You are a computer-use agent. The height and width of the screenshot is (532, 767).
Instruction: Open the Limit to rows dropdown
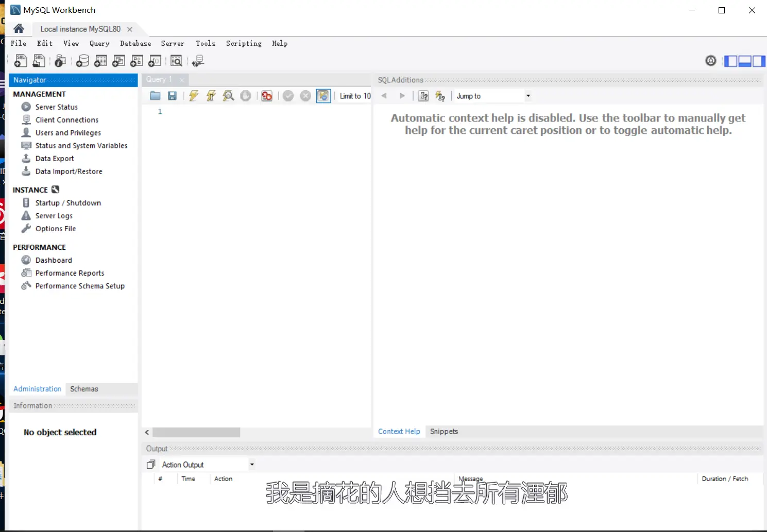click(355, 96)
